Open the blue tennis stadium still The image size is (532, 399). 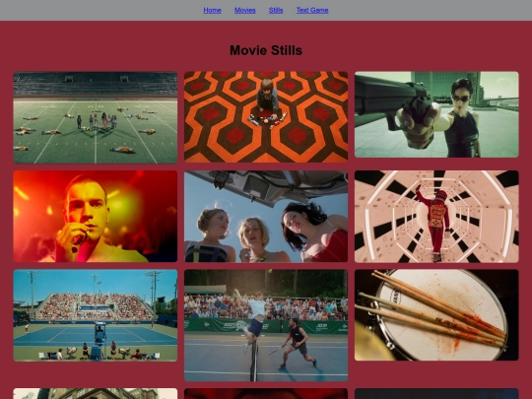[96, 315]
